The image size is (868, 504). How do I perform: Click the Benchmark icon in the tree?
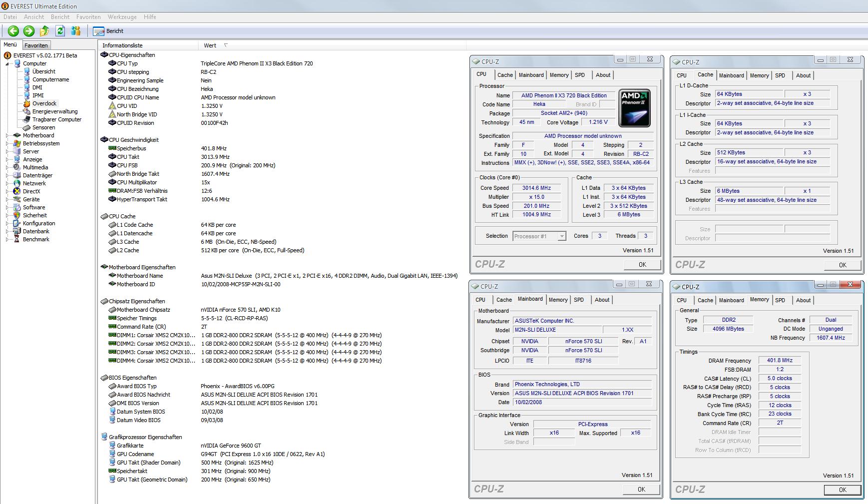click(17, 239)
